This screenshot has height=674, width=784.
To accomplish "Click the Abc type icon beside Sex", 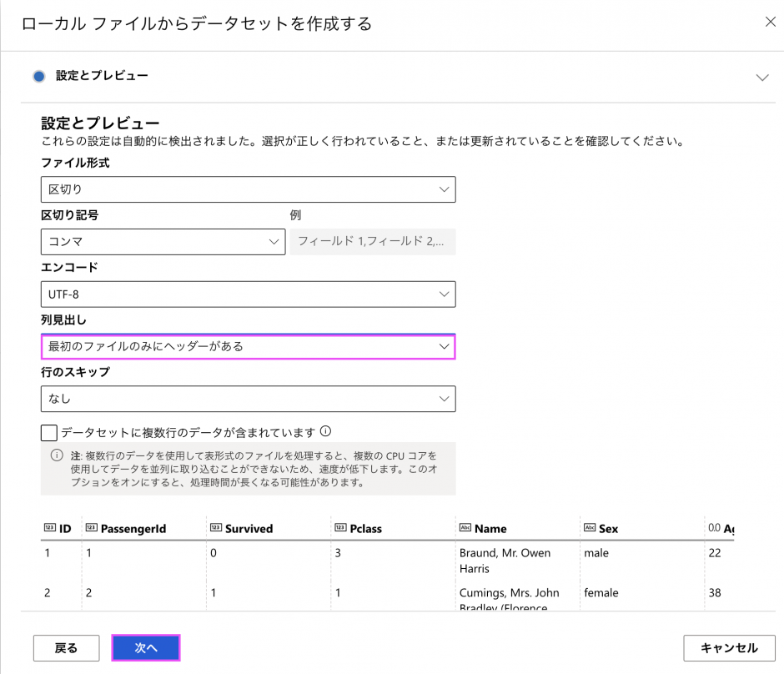I will [x=590, y=528].
